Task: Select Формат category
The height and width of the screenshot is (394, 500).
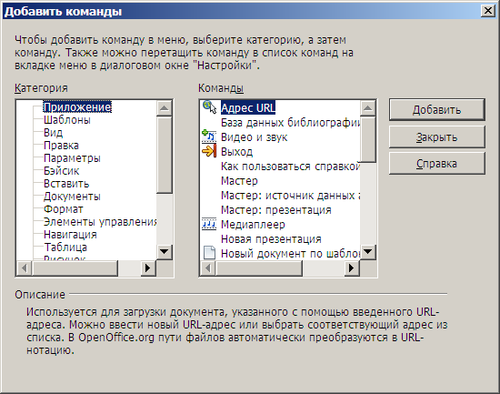Action: coord(63,209)
